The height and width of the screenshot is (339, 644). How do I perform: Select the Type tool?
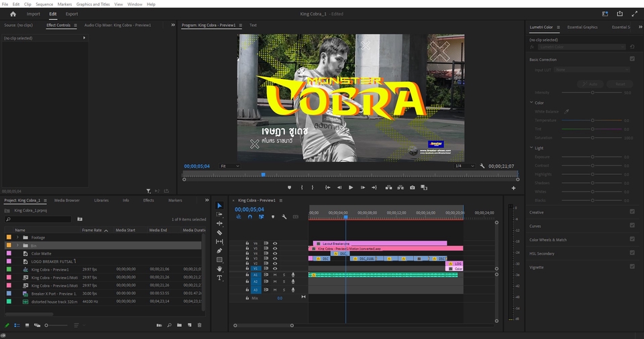(220, 278)
